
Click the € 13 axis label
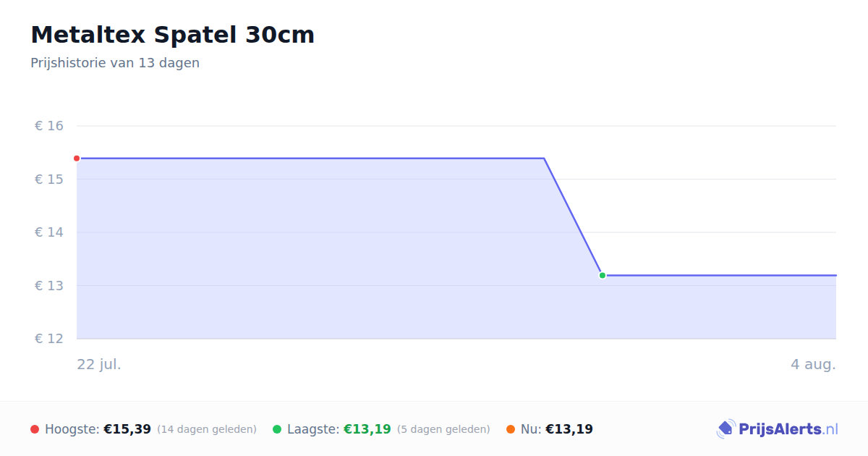[49, 285]
